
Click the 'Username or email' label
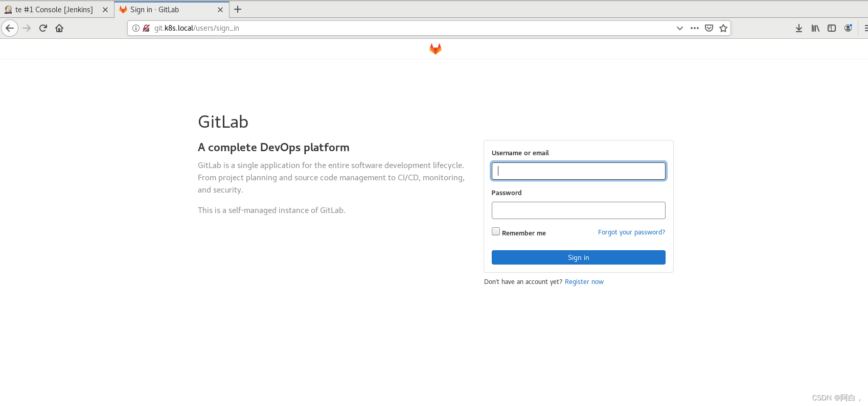click(x=520, y=153)
